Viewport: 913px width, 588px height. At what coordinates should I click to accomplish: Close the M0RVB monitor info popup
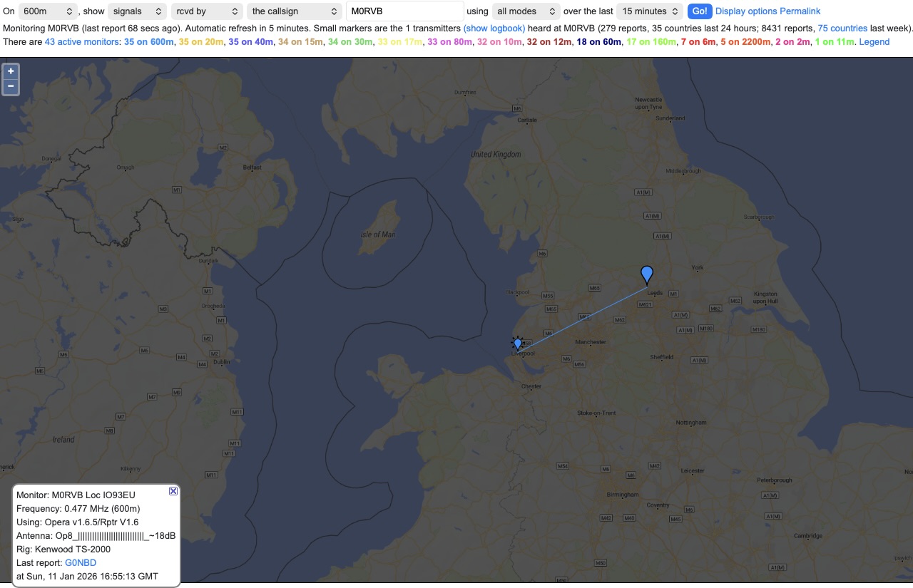click(173, 491)
